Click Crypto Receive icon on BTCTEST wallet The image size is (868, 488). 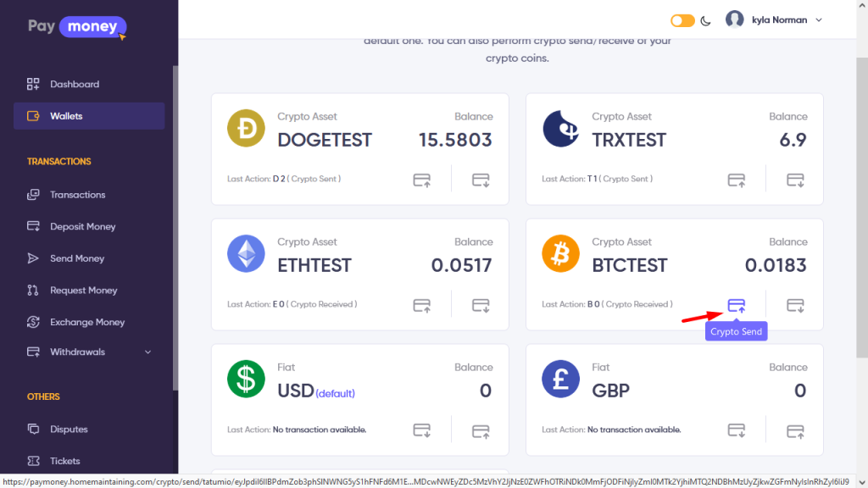pos(795,305)
